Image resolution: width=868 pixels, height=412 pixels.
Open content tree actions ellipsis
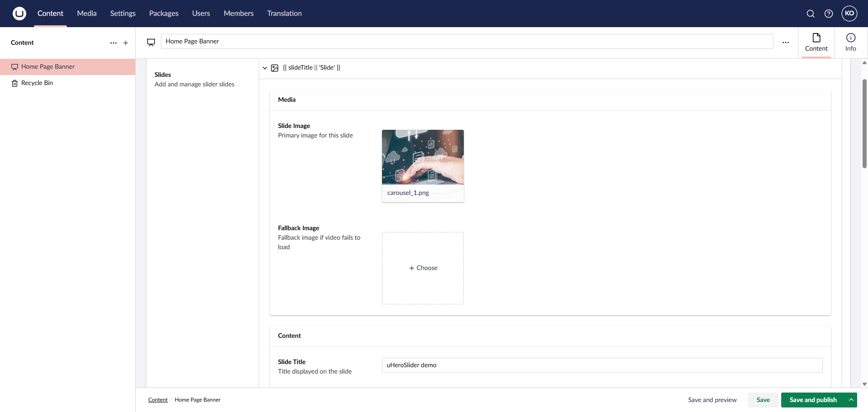[113, 43]
